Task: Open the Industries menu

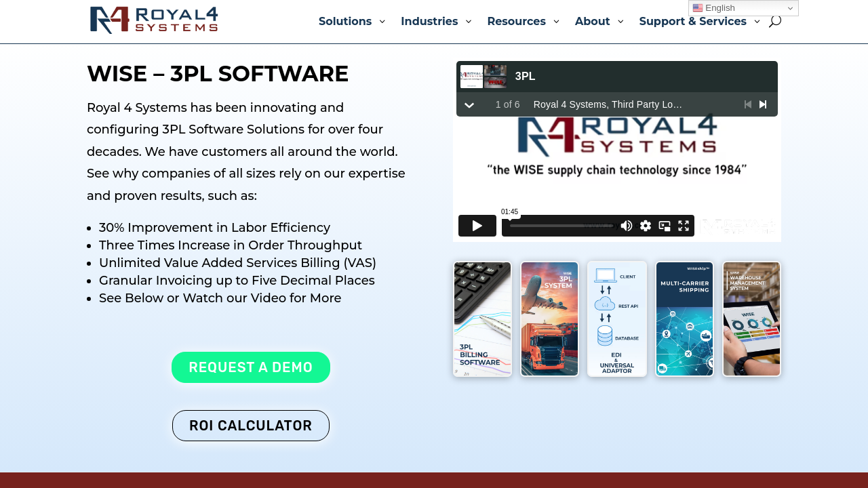Action: 436,21
